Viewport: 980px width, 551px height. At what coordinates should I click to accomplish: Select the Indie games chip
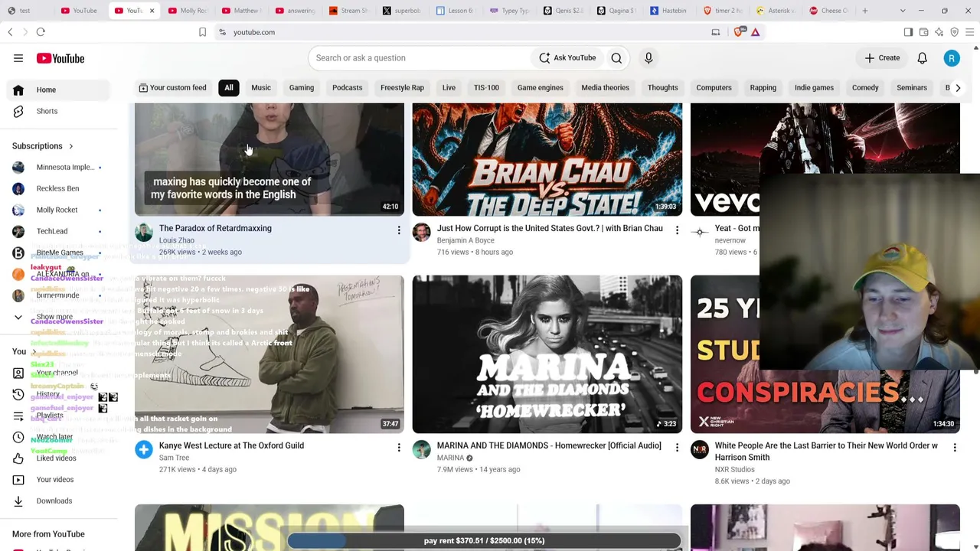[814, 88]
